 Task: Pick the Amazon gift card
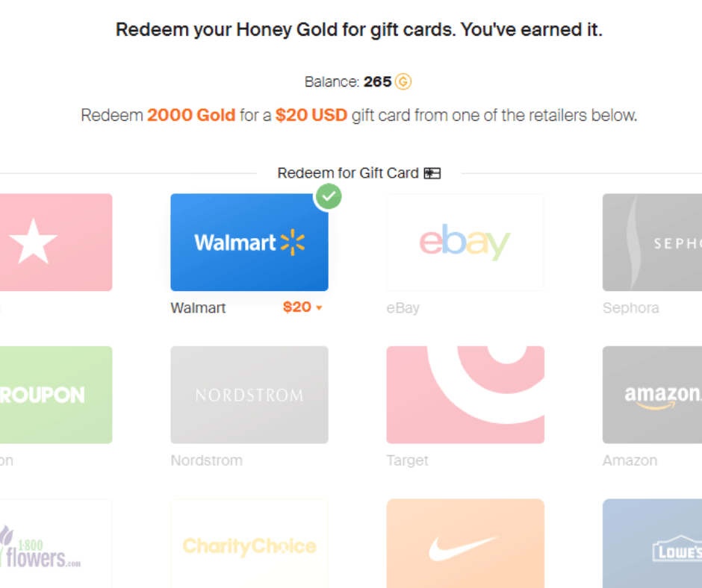click(x=652, y=395)
